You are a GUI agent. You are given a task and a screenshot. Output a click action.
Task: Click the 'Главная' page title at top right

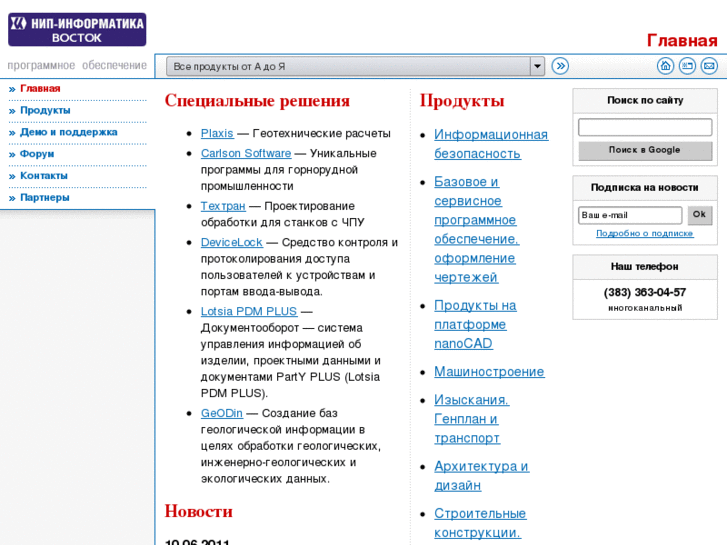point(682,41)
